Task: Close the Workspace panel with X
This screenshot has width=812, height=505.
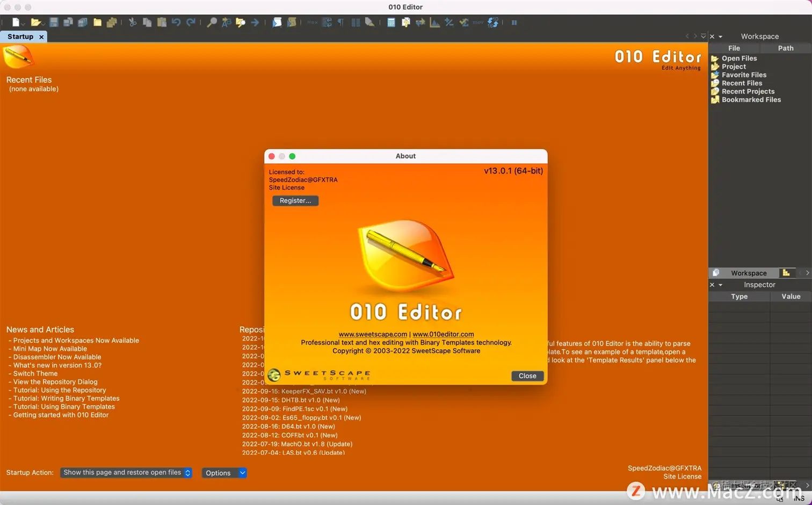Action: (x=712, y=37)
